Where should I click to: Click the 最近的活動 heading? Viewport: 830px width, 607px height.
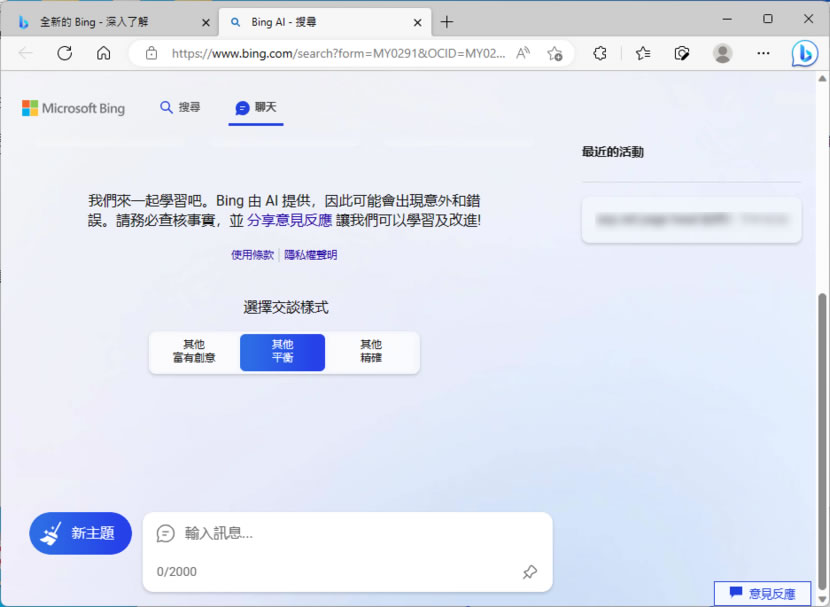pyautogui.click(x=612, y=152)
